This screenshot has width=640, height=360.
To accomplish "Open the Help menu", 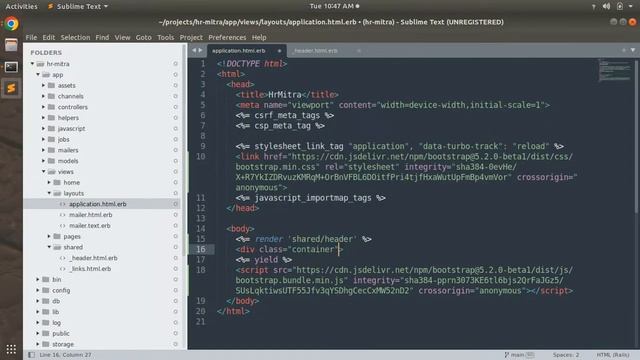I will 259,37.
